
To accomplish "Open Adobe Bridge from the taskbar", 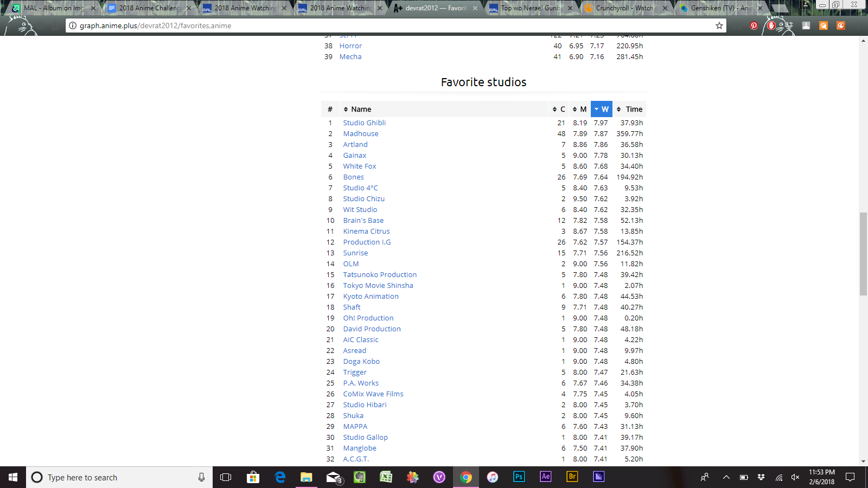I will (x=572, y=477).
